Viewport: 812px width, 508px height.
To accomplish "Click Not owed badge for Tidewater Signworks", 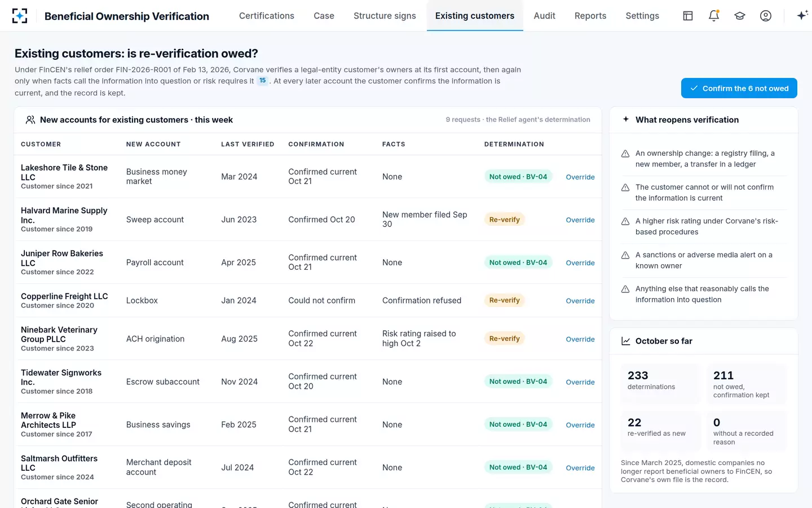I will pos(518,382).
